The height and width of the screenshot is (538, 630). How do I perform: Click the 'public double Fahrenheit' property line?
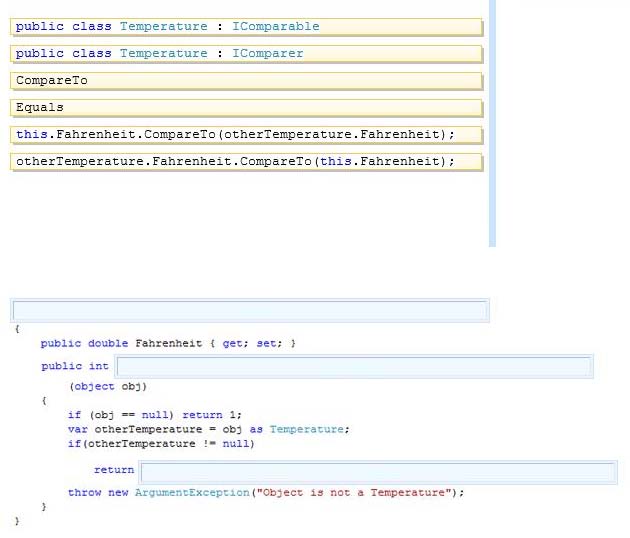click(168, 344)
